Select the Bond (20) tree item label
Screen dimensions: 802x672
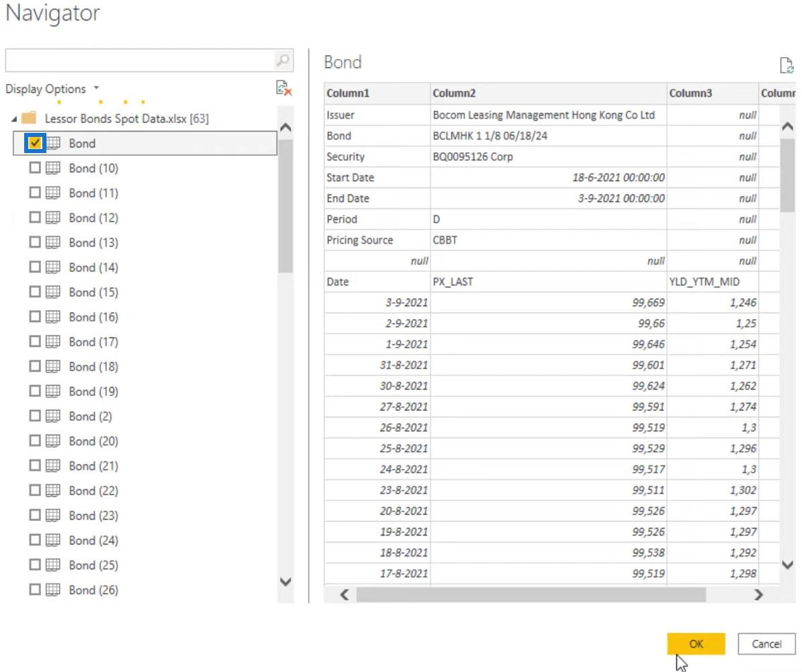93,441
